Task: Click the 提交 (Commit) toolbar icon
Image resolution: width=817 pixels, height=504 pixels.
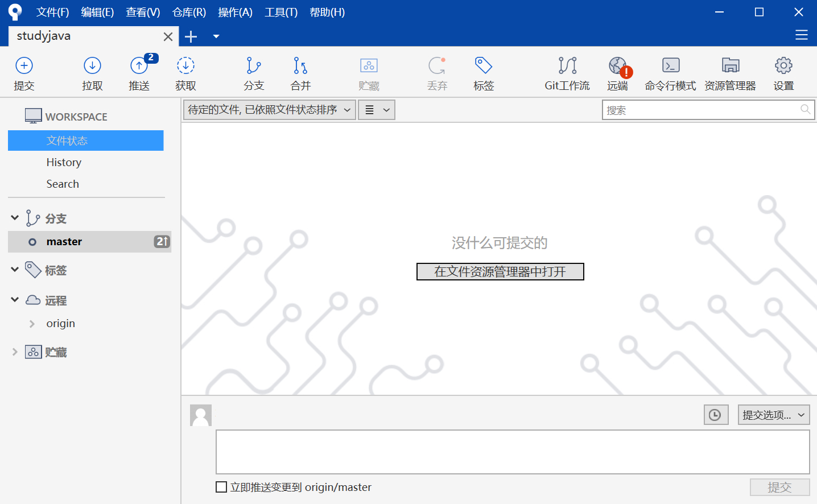Action: [24, 73]
